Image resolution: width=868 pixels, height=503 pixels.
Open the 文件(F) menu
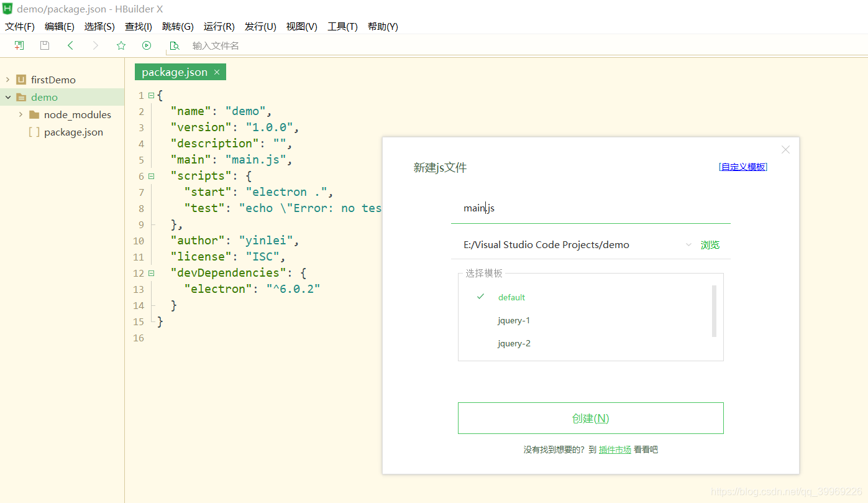point(19,26)
